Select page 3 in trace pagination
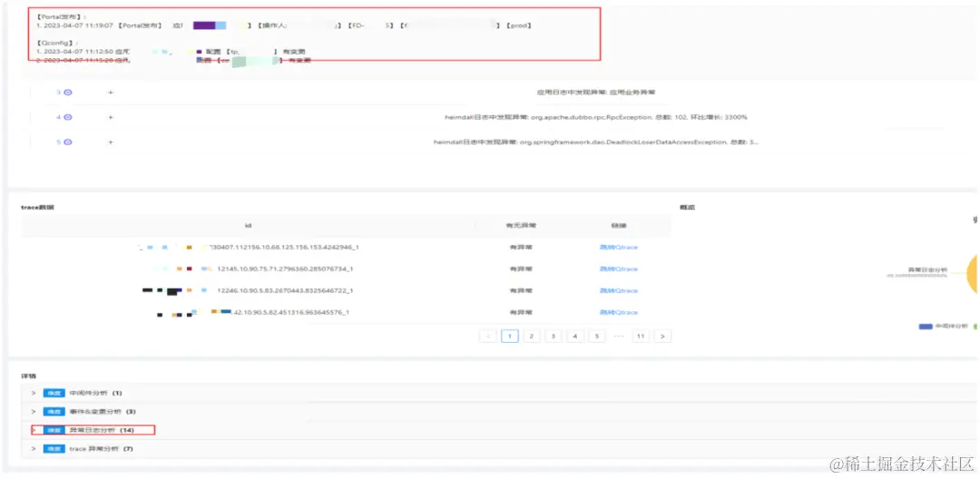This screenshot has height=479, width=980. pyautogui.click(x=554, y=336)
